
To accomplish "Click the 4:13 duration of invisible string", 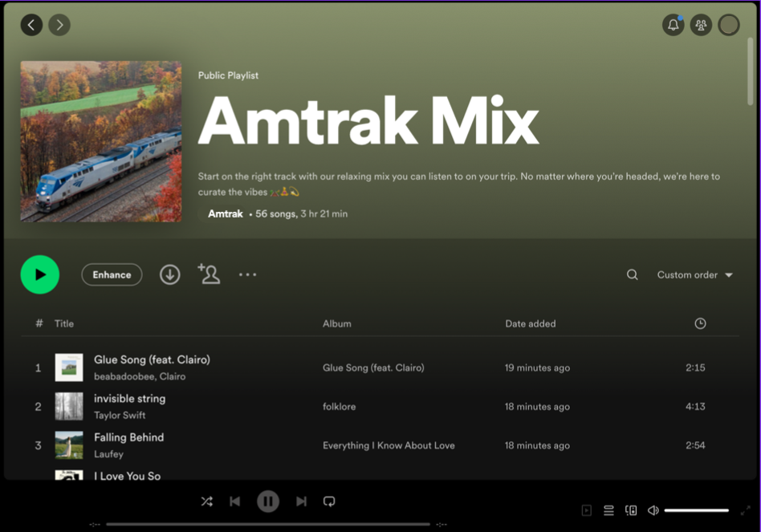I will [x=695, y=406].
